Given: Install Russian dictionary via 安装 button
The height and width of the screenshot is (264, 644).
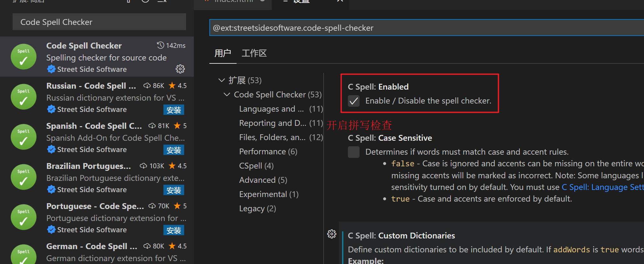Looking at the screenshot, I should [174, 110].
